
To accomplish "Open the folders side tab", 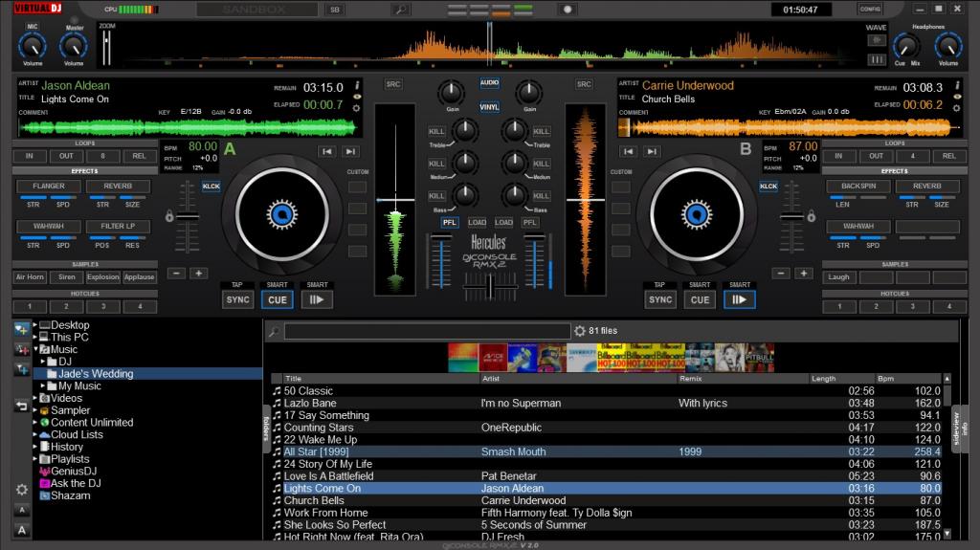I will [267, 429].
